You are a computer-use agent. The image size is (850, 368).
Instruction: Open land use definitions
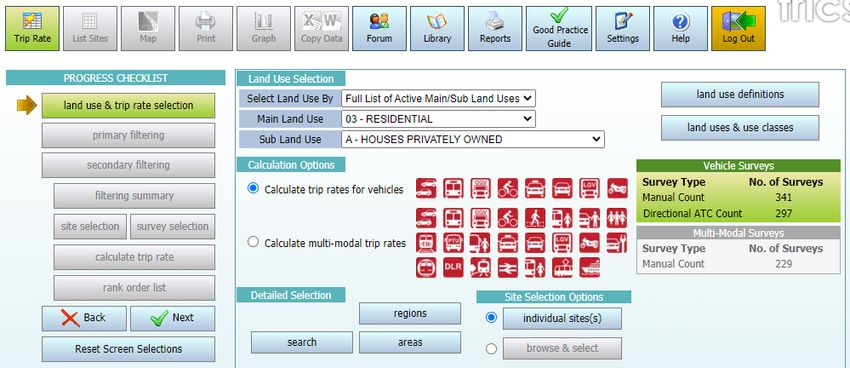click(740, 95)
